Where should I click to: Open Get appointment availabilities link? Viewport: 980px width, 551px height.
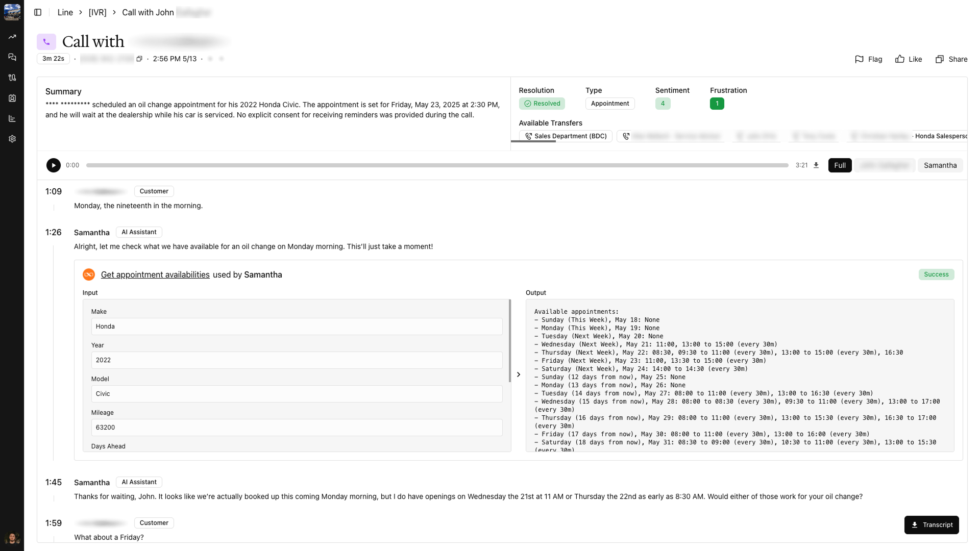[155, 274]
